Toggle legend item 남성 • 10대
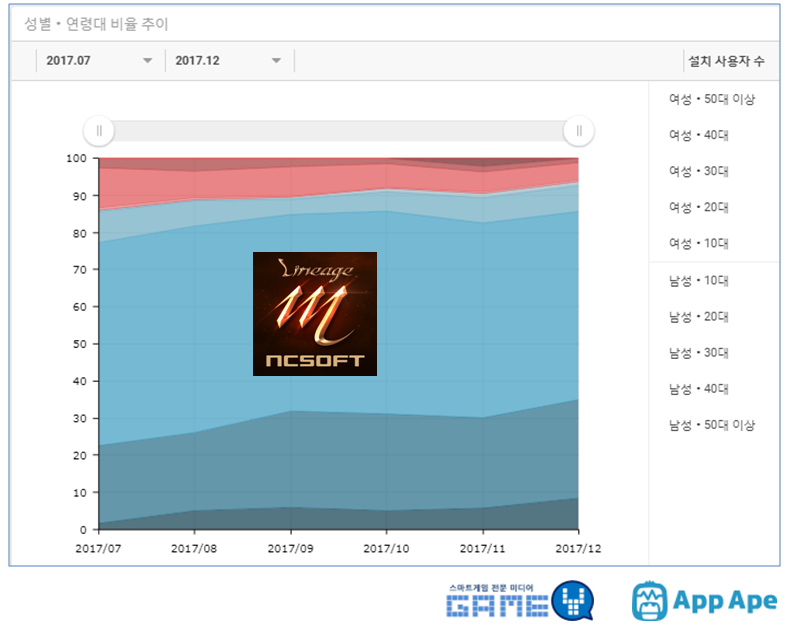 [x=699, y=281]
